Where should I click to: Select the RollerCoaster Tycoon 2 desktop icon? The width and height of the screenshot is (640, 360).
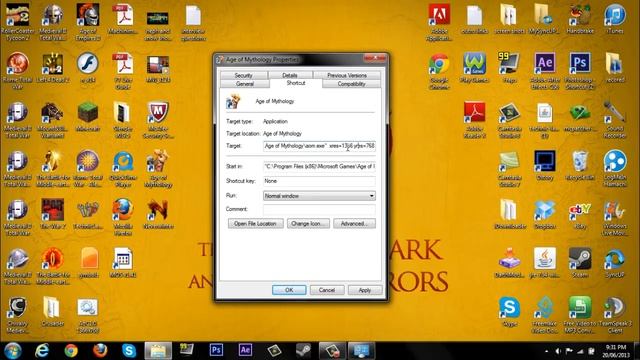click(18, 22)
